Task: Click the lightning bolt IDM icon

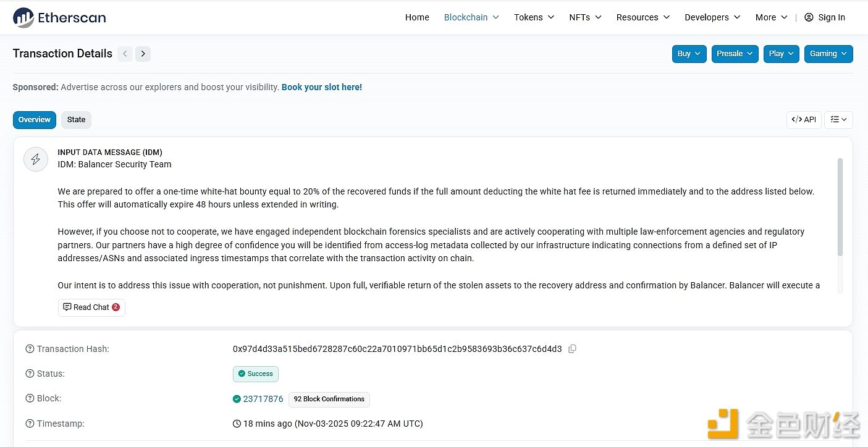Action: (x=36, y=159)
